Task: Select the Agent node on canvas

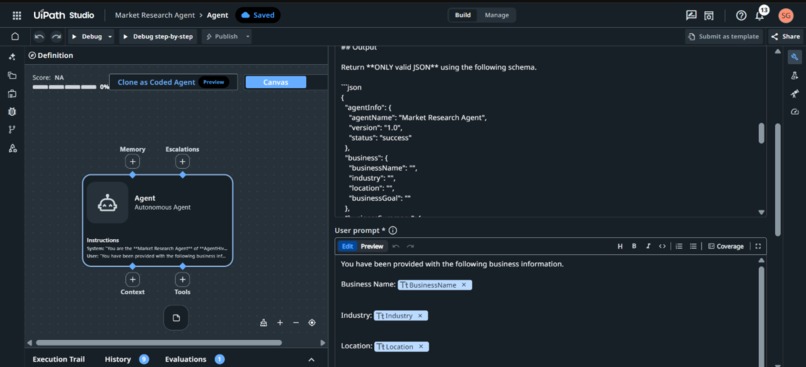Action: click(x=157, y=221)
